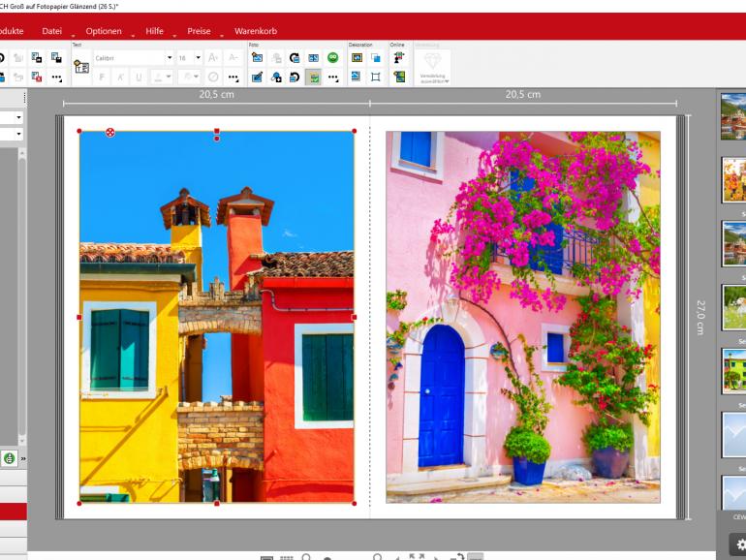Click the rotation handle above the Burano photo
Screen dimensions: 746x560
pyautogui.click(x=217, y=139)
